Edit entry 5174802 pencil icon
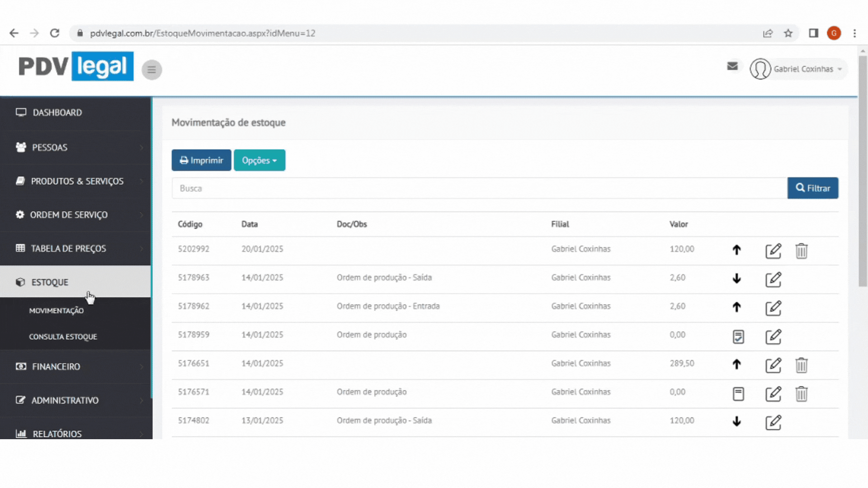Image resolution: width=868 pixels, height=488 pixels. 773,422
